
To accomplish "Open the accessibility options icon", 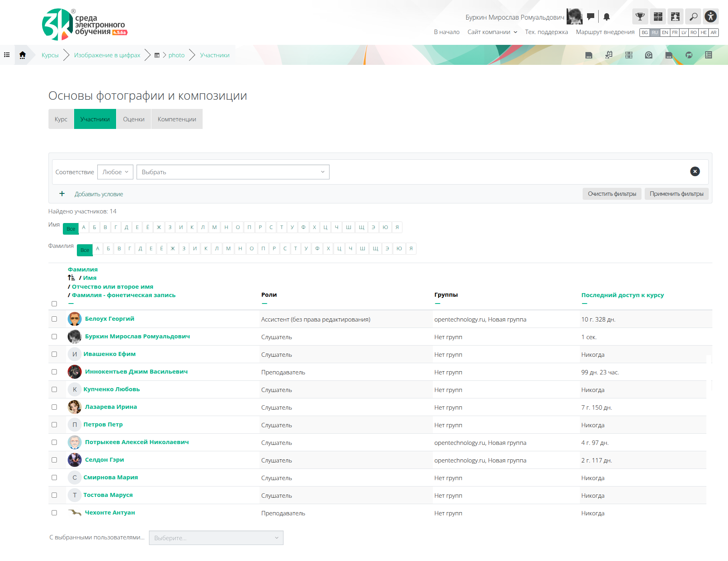I will 711,17.
